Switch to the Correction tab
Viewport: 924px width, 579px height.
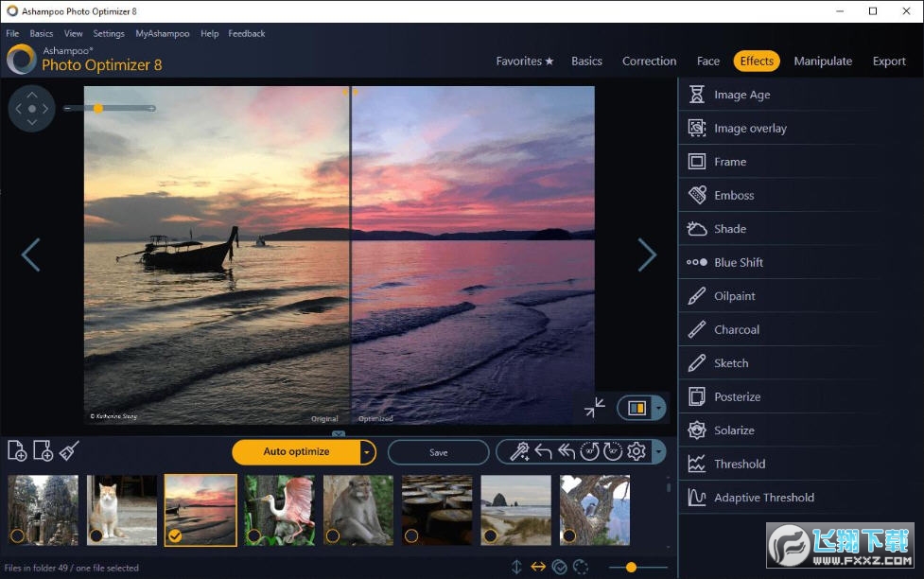[x=649, y=61]
